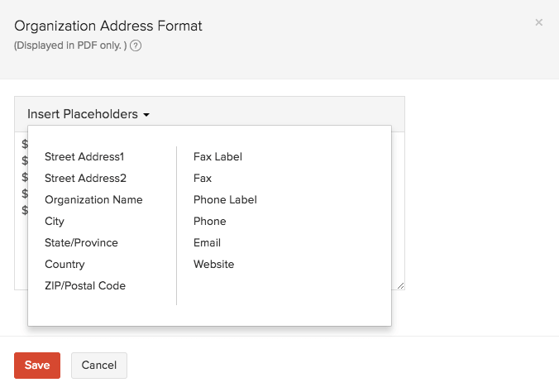Select the Website placeholder

coord(214,264)
